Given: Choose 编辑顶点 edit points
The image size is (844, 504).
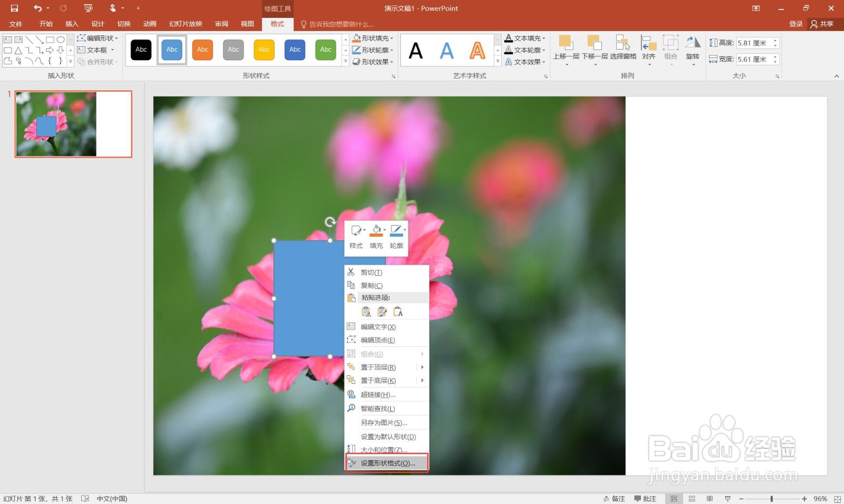Looking at the screenshot, I should 387,340.
